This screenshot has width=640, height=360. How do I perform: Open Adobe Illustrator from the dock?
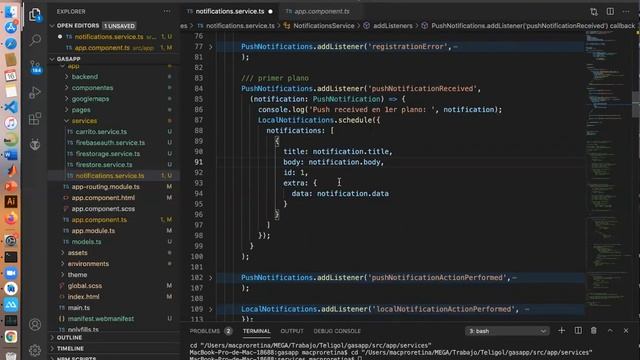pyautogui.click(x=11, y=201)
